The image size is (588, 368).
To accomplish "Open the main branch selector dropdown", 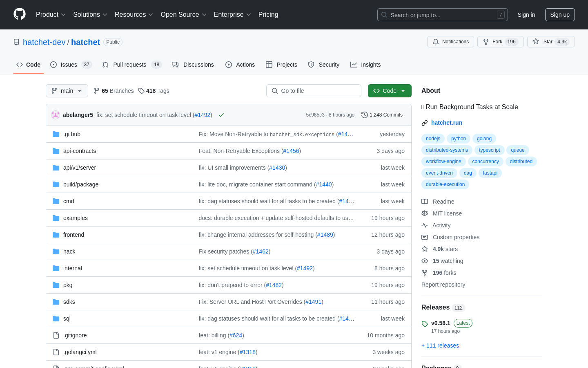I will pyautogui.click(x=67, y=91).
